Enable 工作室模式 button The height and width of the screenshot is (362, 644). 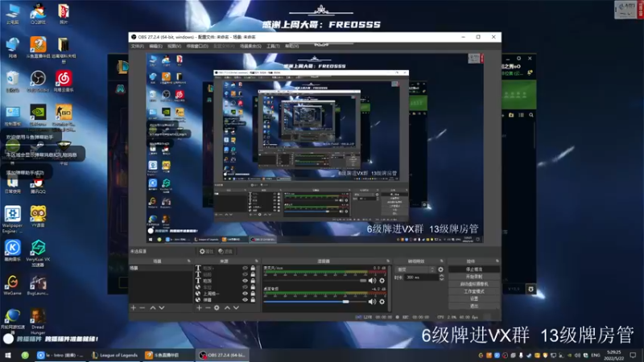tap(474, 291)
